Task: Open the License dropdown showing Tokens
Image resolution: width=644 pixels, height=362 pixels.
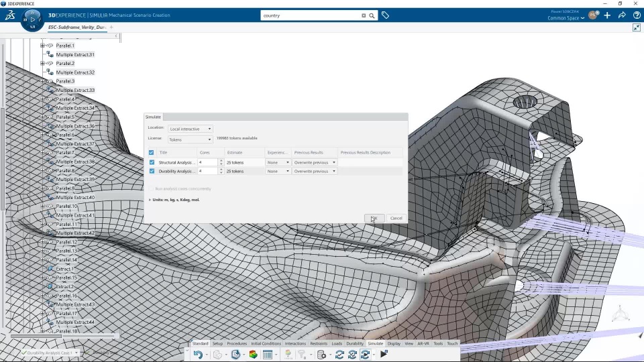Action: (191, 139)
